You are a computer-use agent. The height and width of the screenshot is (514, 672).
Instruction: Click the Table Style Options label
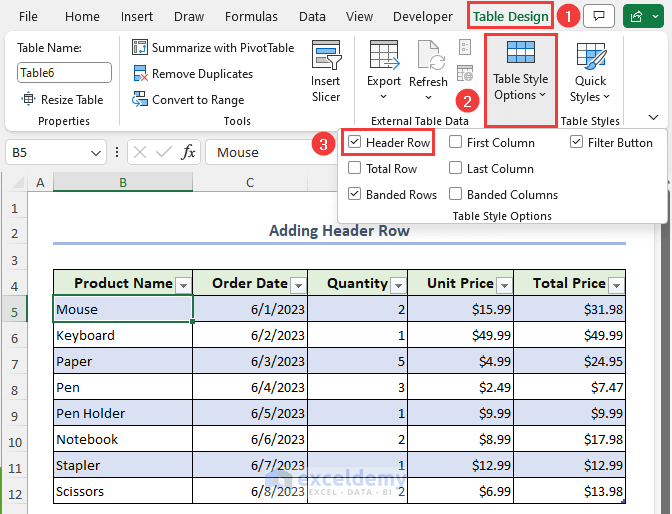click(520, 87)
